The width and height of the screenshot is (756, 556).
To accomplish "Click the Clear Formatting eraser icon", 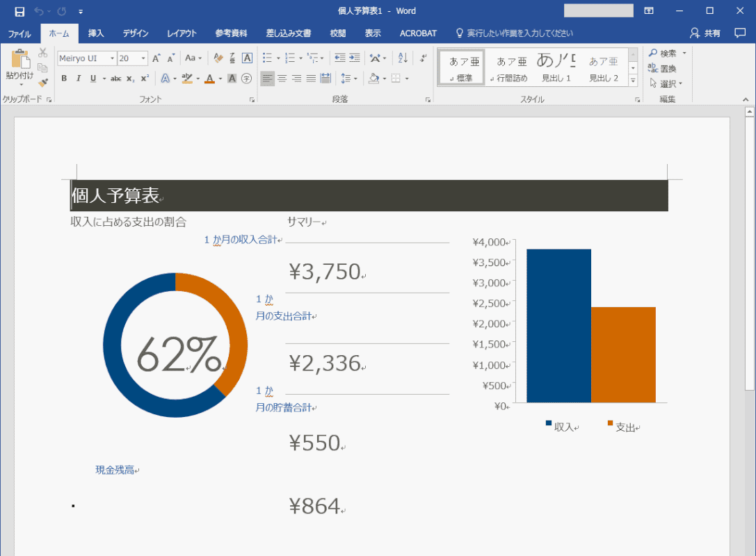I will point(218,58).
